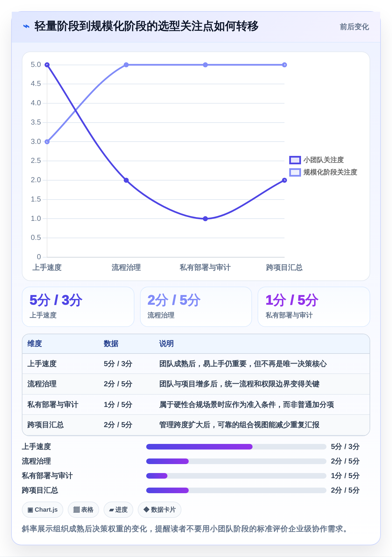This screenshot has height=557, width=392.
Task: Click 小团队 data point at 跨项目汇总 (2.0)
Action: tap(284, 180)
